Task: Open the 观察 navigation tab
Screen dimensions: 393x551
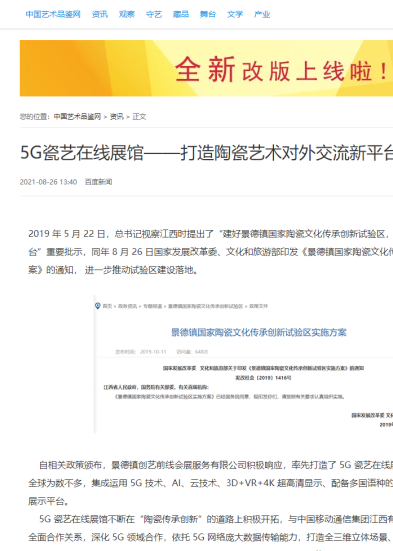Action: point(127,14)
